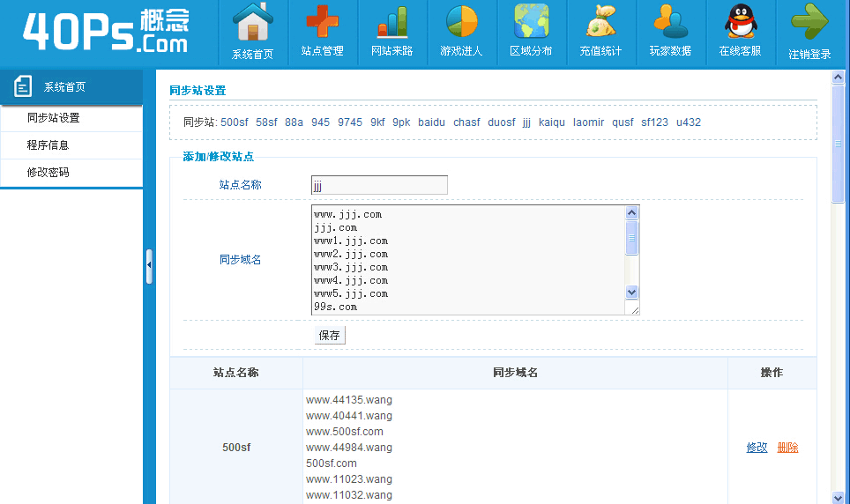
Task: Open 游戏进人 pie chart icon
Action: click(x=461, y=24)
